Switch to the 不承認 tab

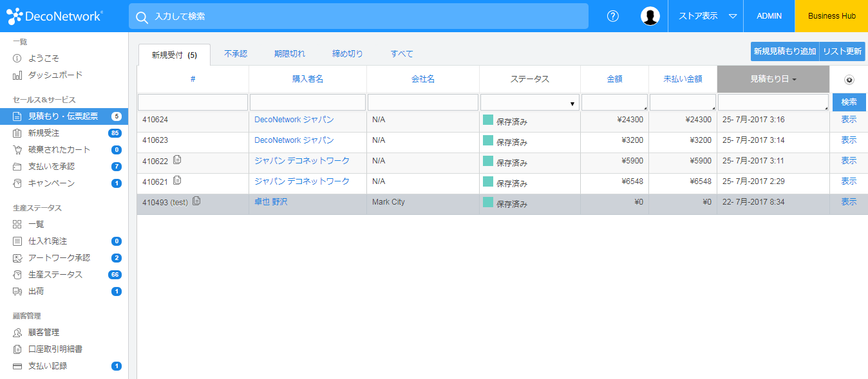pyautogui.click(x=235, y=54)
